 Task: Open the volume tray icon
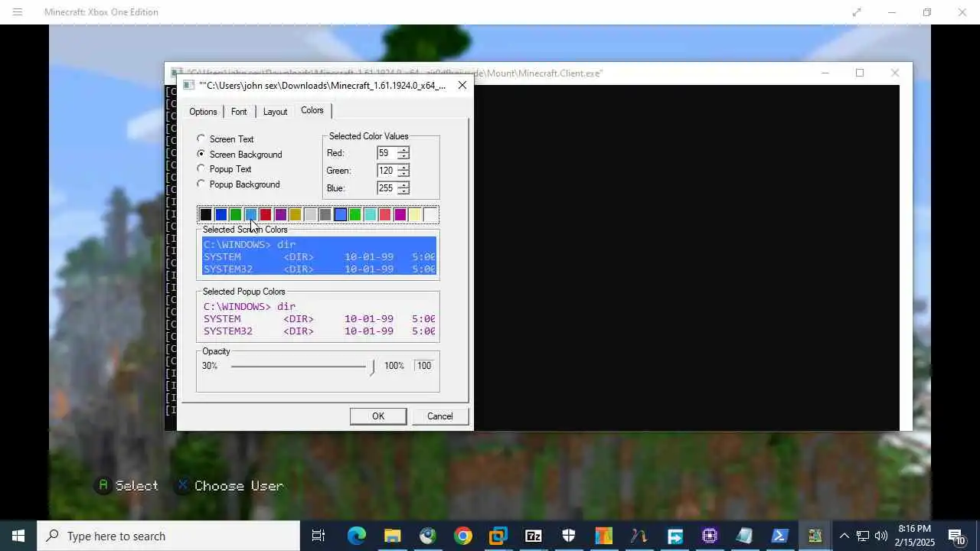(880, 536)
